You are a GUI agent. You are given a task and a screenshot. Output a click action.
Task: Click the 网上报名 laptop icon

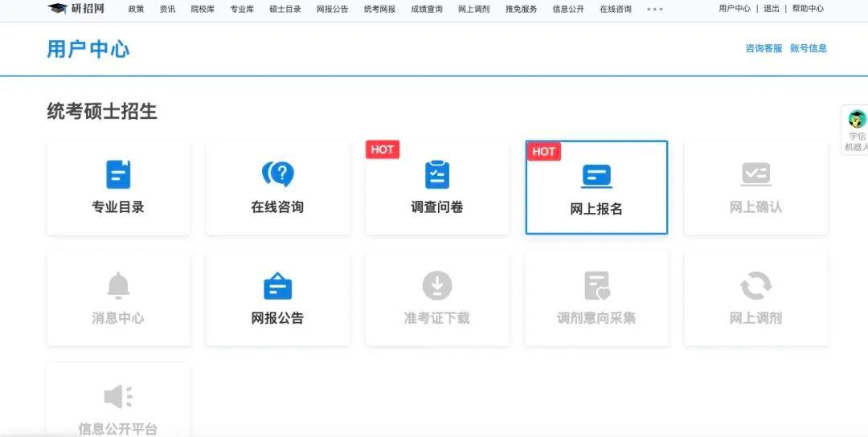[596, 177]
